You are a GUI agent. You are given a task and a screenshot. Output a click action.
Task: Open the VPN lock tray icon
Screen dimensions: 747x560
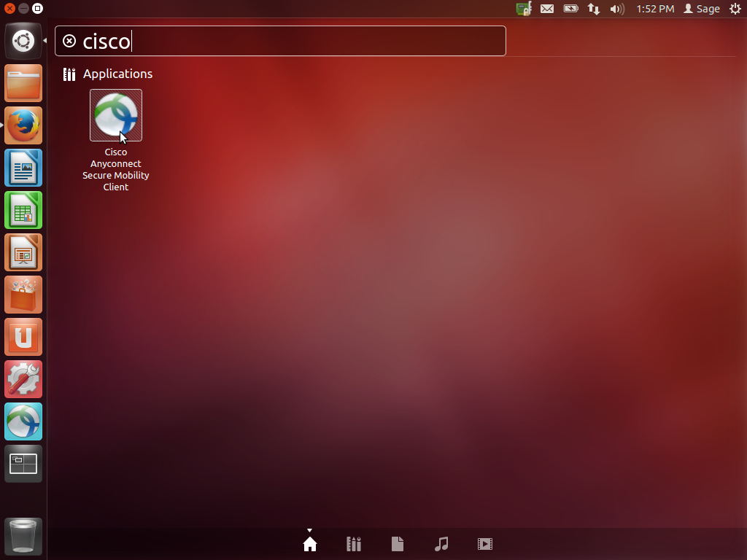pyautogui.click(x=524, y=9)
